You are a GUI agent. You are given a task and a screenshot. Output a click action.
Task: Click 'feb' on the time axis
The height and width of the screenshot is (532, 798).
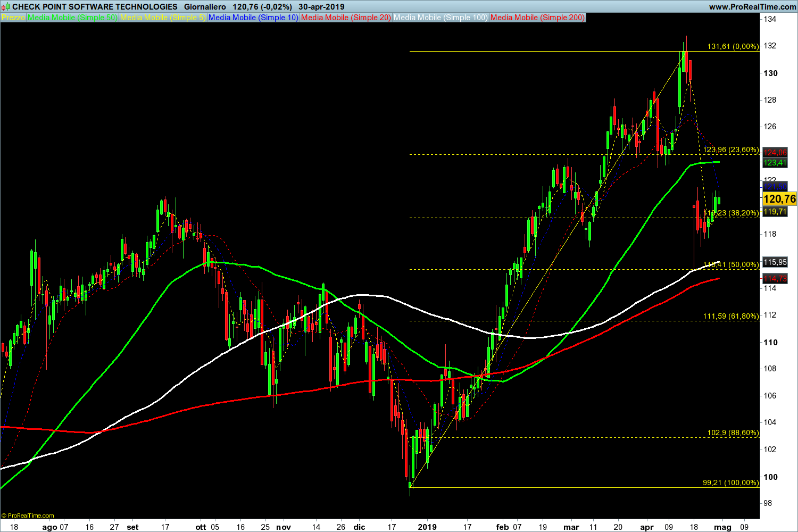(x=503, y=527)
